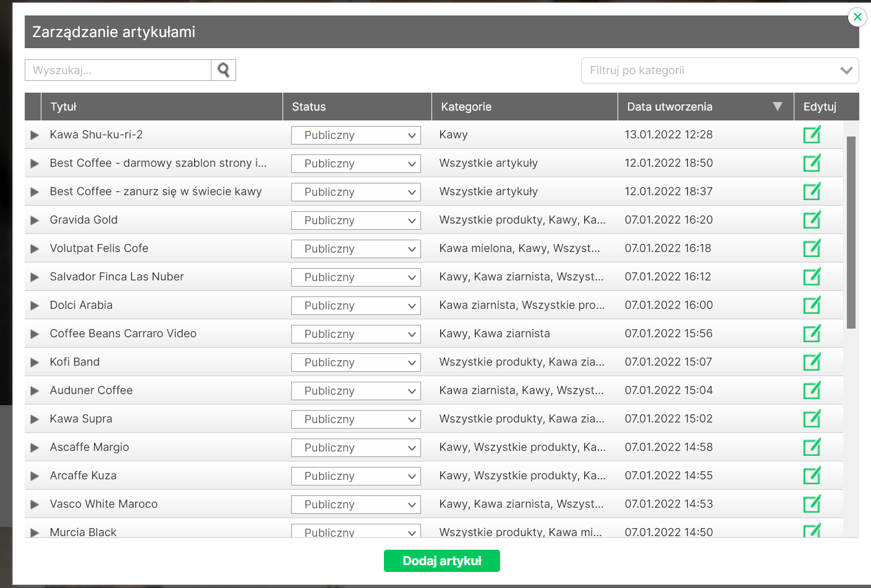The image size is (871, 588).
Task: Open status dropdown for Auduner Coffee
Action: tap(356, 391)
